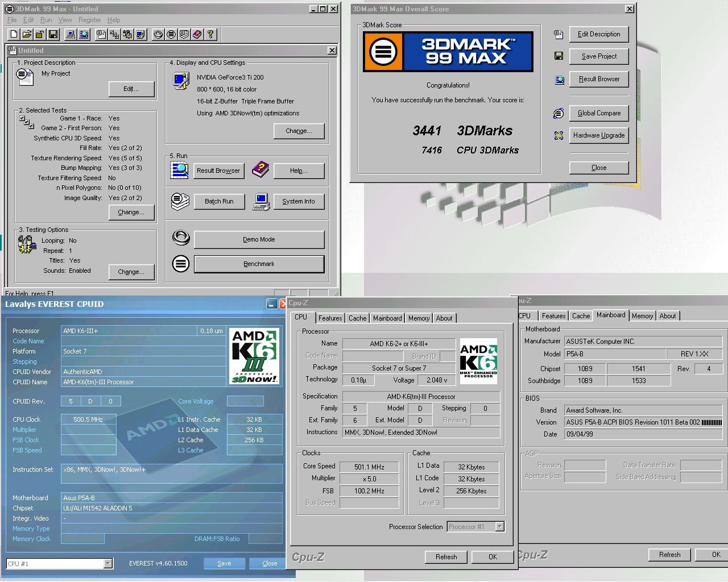728x582 pixels.
Task: Click the yellow question mark toolbar icon
Action: pyautogui.click(x=210, y=34)
